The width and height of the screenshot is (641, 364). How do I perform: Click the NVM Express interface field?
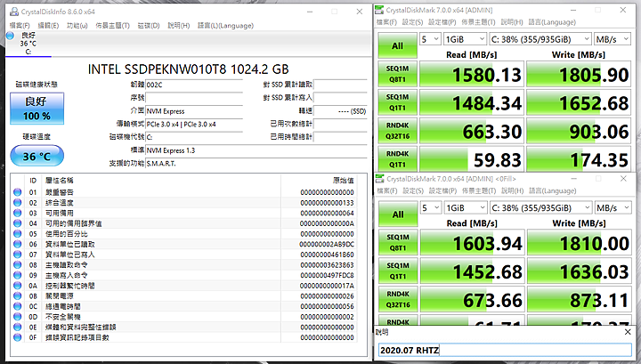click(x=194, y=111)
